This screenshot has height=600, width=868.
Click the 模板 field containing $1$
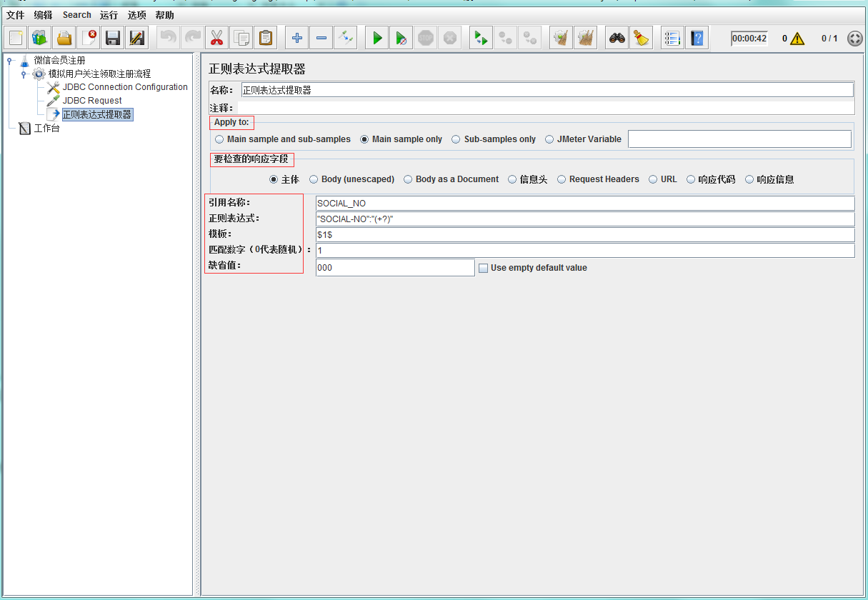(x=585, y=235)
